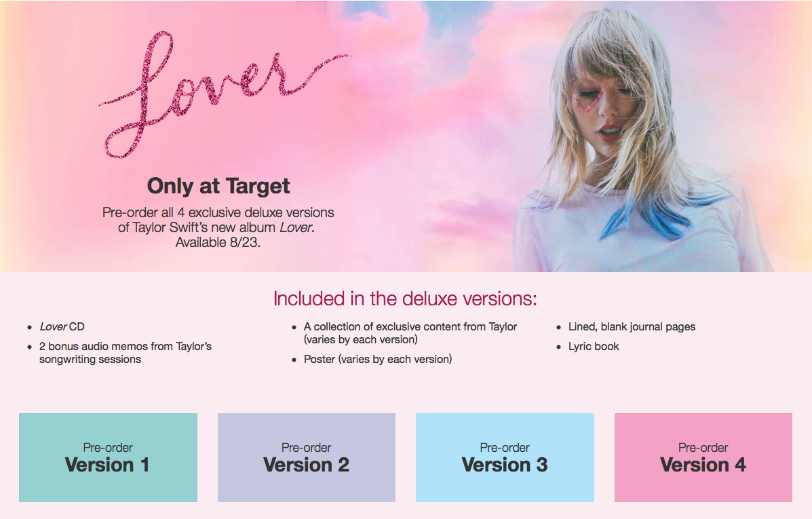Select the Lined, blank journal pages bullet
Image resolution: width=812 pixels, height=519 pixels.
632,327
